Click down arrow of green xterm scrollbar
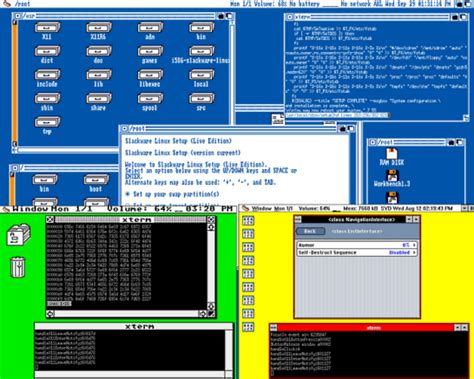 (x=211, y=306)
